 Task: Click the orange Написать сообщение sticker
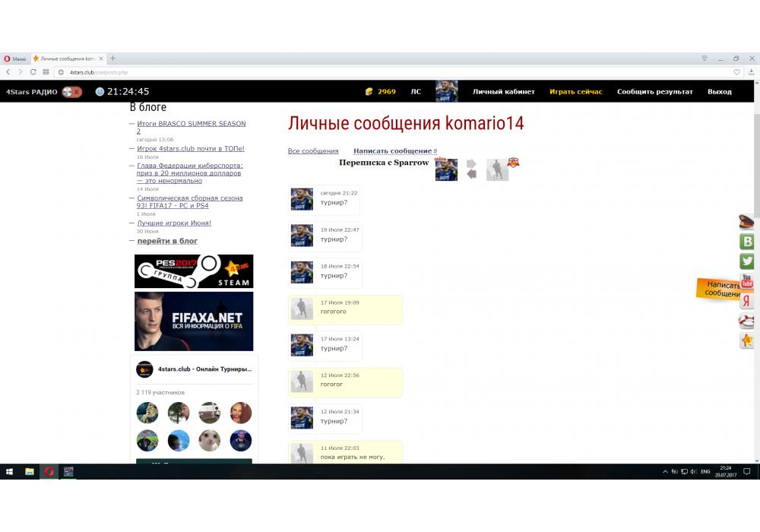[718, 288]
